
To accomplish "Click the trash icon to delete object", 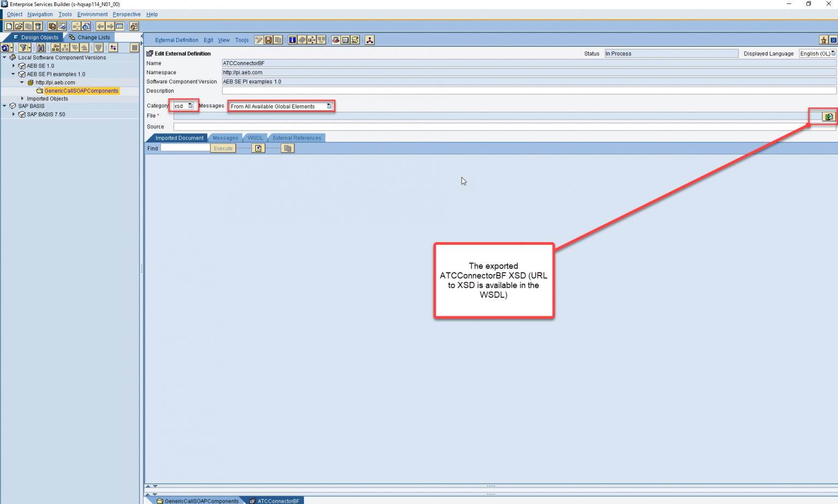I will tap(37, 25).
